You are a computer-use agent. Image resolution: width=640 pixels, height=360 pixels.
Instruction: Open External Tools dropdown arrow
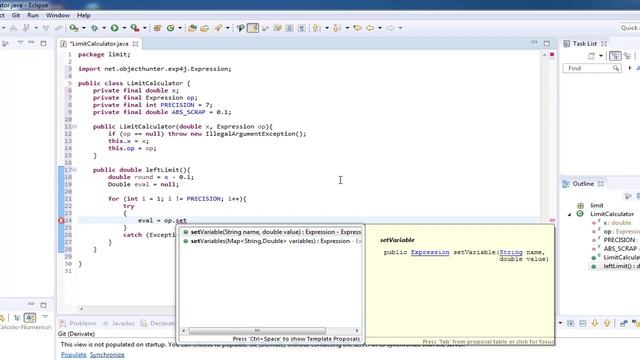click(x=144, y=28)
